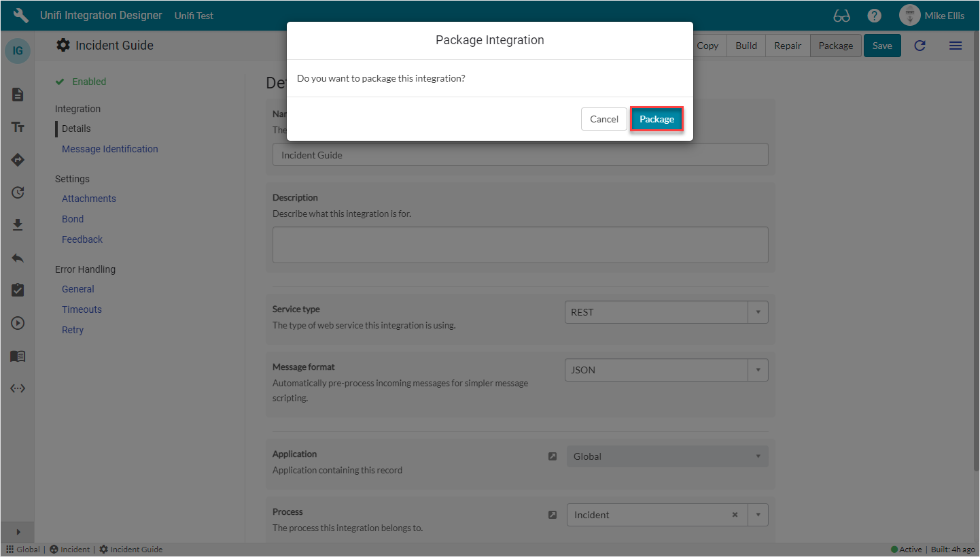Open the Service type REST dropdown
The image size is (980, 557).
coord(758,311)
